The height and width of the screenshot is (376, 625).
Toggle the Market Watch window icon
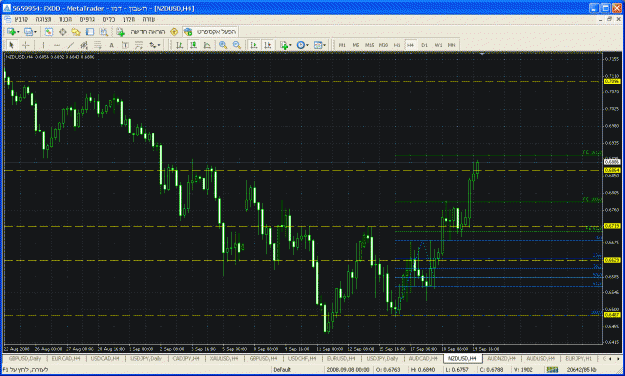click(x=49, y=31)
